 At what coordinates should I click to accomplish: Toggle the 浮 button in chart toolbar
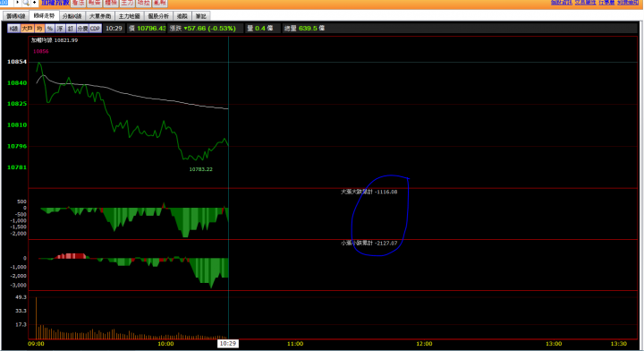coord(60,29)
